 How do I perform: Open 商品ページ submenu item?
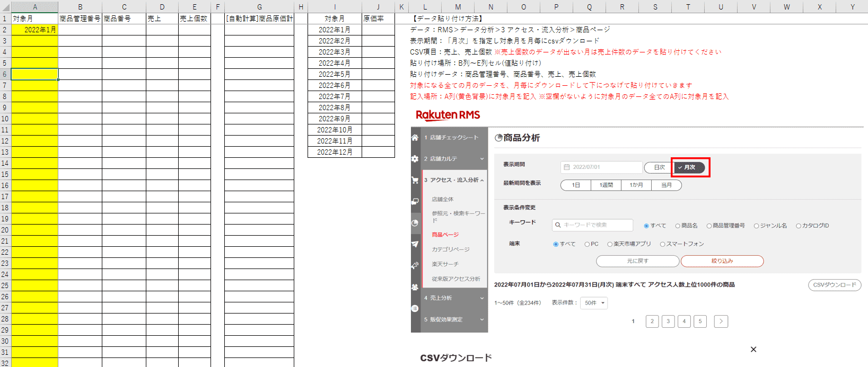445,235
